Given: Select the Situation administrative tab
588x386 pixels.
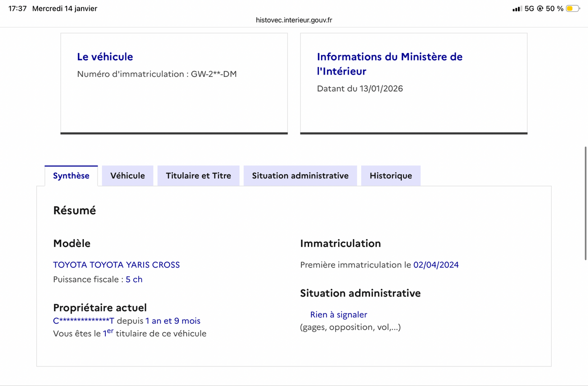Looking at the screenshot, I should (300, 176).
